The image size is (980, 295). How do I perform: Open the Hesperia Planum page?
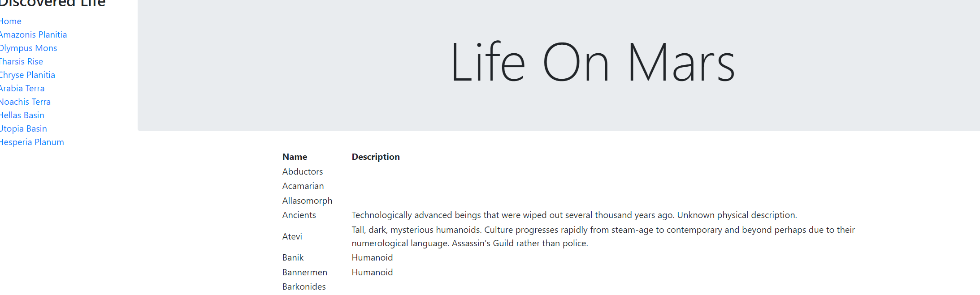(32, 142)
